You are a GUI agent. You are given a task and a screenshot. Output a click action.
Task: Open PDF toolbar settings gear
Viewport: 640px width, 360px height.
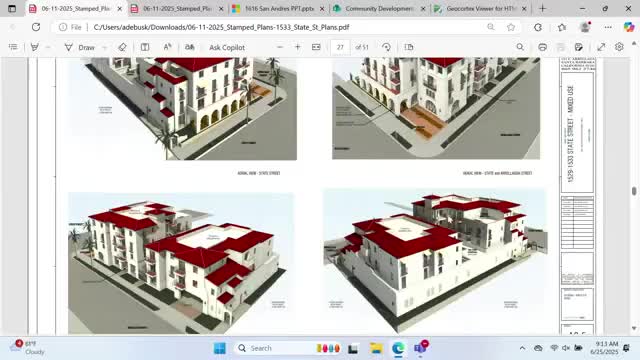point(619,47)
